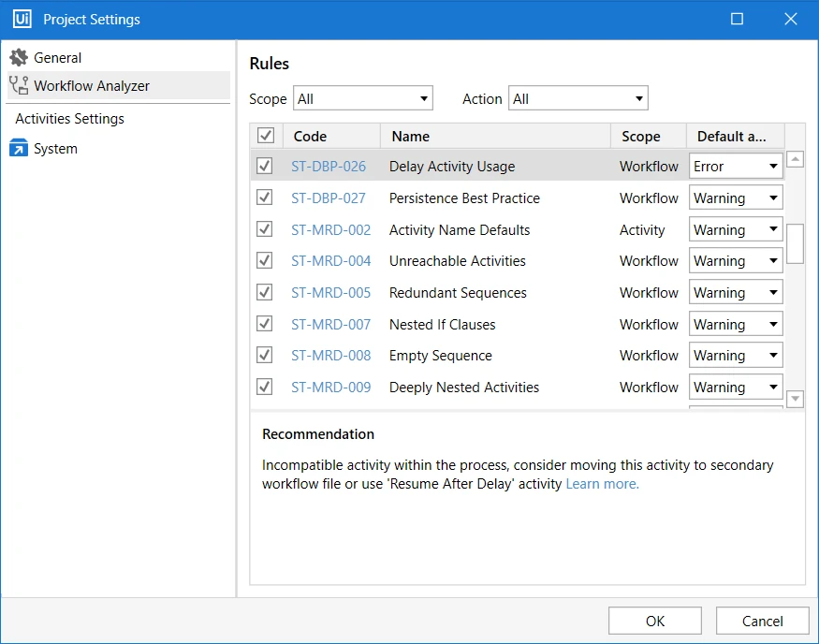Toggle the ST-MRD-004 rule checkbox

coord(264,260)
